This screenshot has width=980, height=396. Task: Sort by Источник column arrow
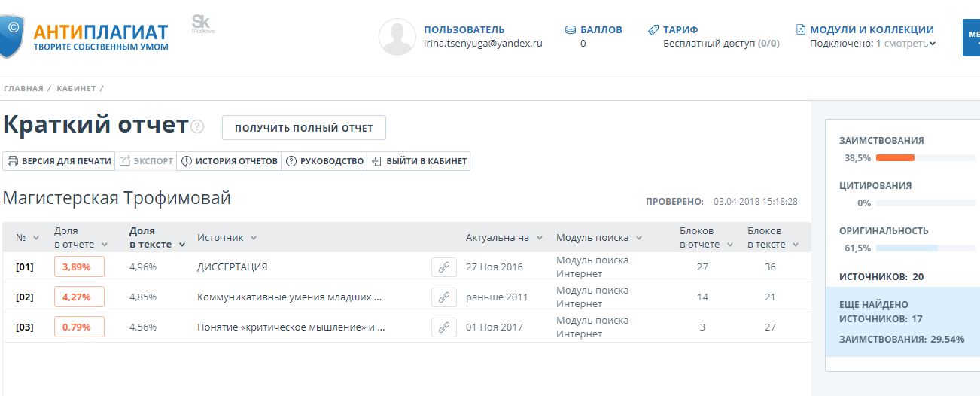coord(254,238)
